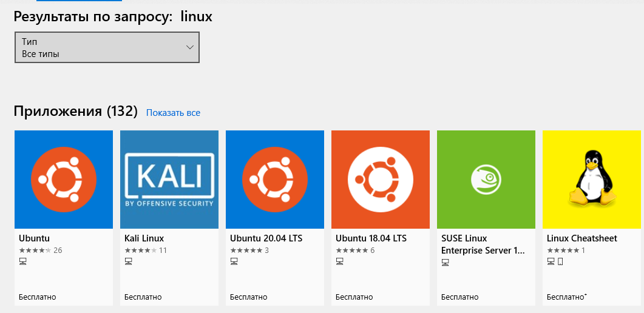Click the Приложения (132) section heading
644x313 pixels.
76,111
